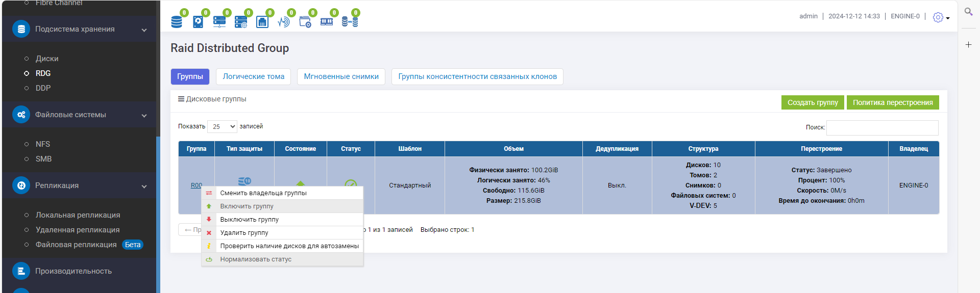980x293 pixels.
Task: Sort by Дедупликация column header
Action: click(x=617, y=149)
